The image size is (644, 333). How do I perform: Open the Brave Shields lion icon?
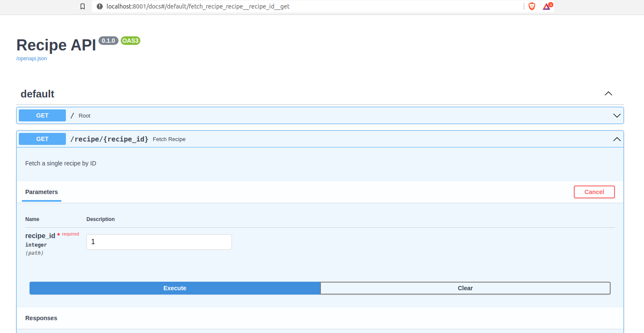[532, 6]
